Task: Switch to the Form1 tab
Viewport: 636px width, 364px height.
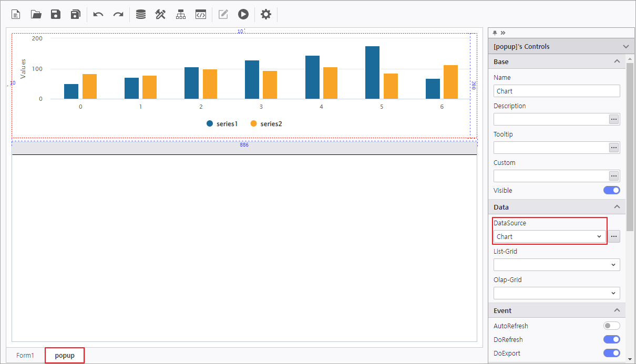Action: pyautogui.click(x=25, y=356)
